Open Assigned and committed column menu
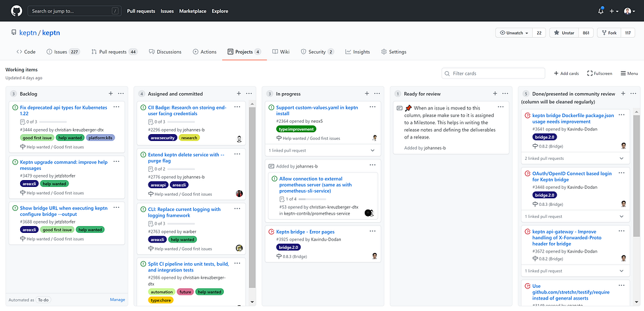Image resolution: width=644 pixels, height=311 pixels. point(249,94)
